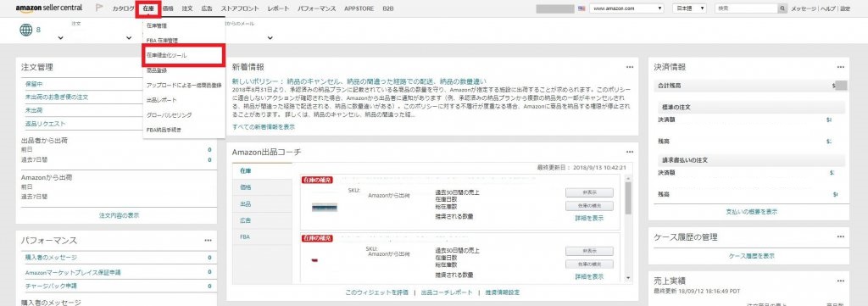Click the coach list scrollbar down arrow

(628, 278)
